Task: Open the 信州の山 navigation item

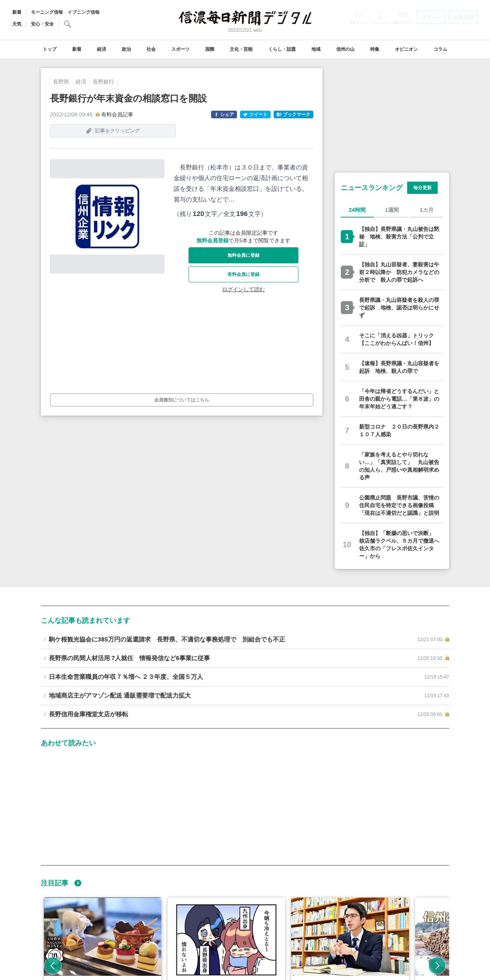Action: coord(345,49)
